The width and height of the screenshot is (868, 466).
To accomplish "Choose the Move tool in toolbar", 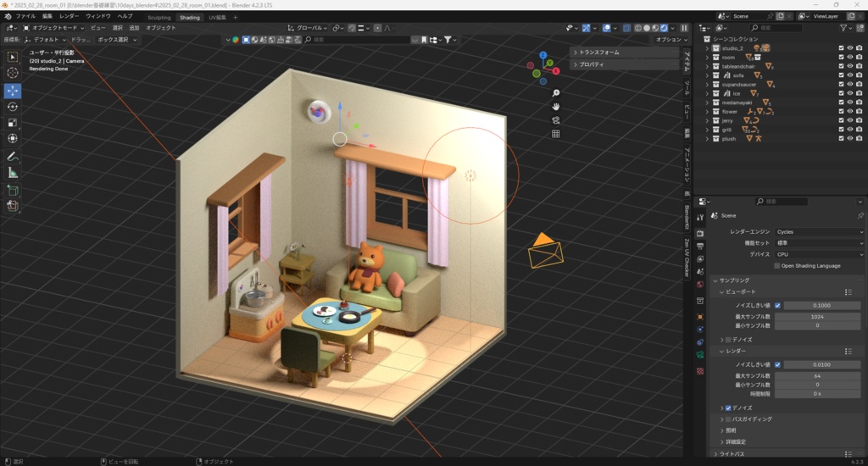I will pyautogui.click(x=12, y=90).
